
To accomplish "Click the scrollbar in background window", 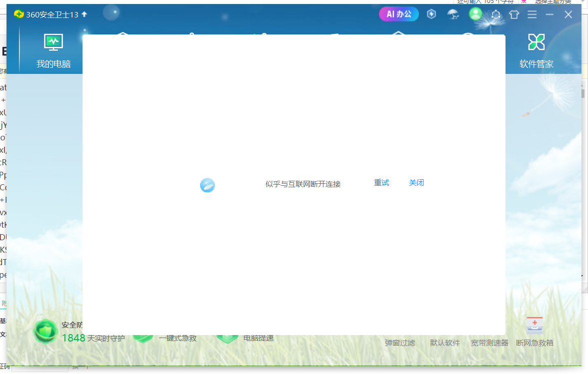I will click(x=583, y=93).
